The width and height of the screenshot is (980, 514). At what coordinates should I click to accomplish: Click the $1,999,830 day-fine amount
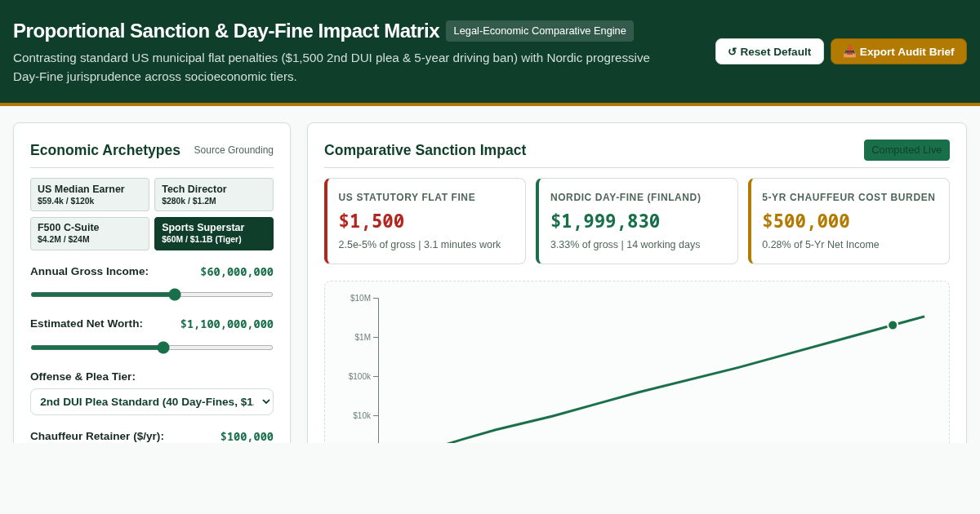click(x=605, y=221)
